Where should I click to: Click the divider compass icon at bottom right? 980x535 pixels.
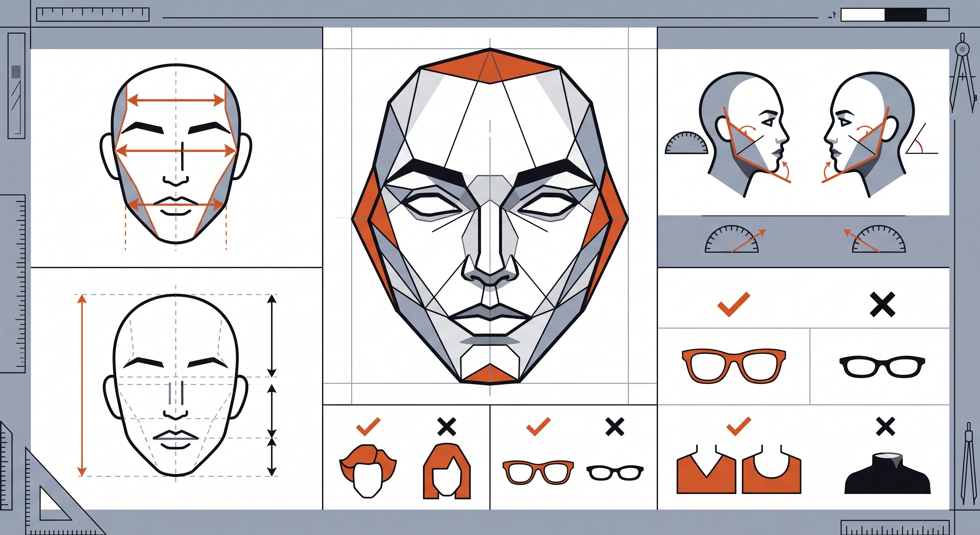(968, 463)
